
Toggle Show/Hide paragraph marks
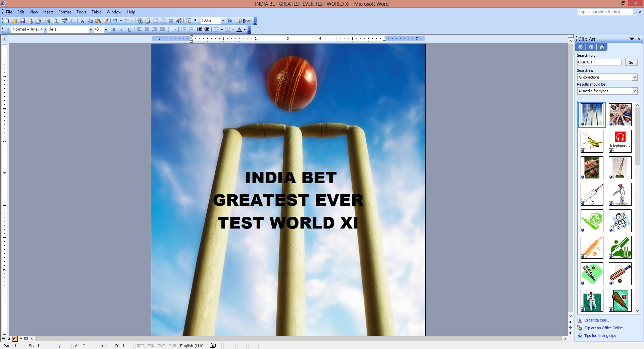click(196, 21)
